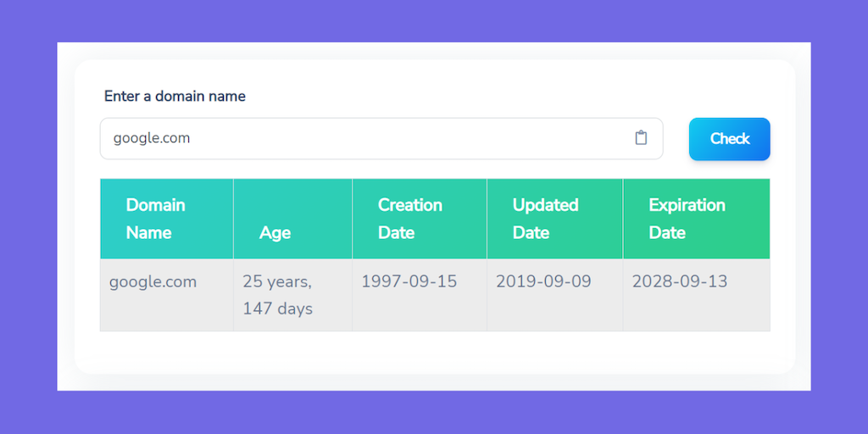Image resolution: width=868 pixels, height=434 pixels.
Task: Click the "Enter a domain name" label
Action: pos(175,97)
